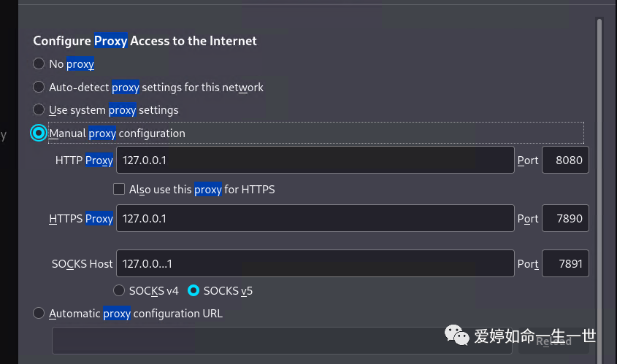This screenshot has width=617, height=364.
Task: Click the WeChat logo watermark icon
Action: [457, 336]
